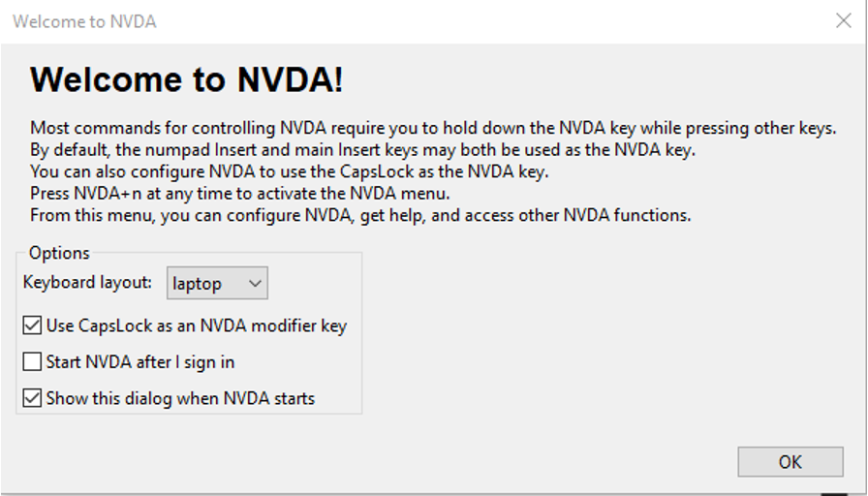Click the line starting 'From this menu'
The image size is (868, 496).
coord(360,215)
